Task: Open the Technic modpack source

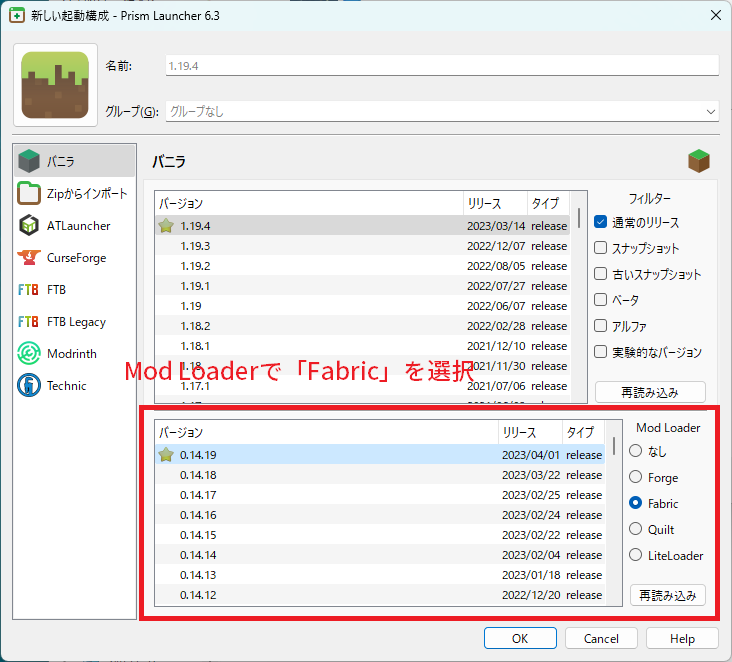Action: tap(75, 386)
